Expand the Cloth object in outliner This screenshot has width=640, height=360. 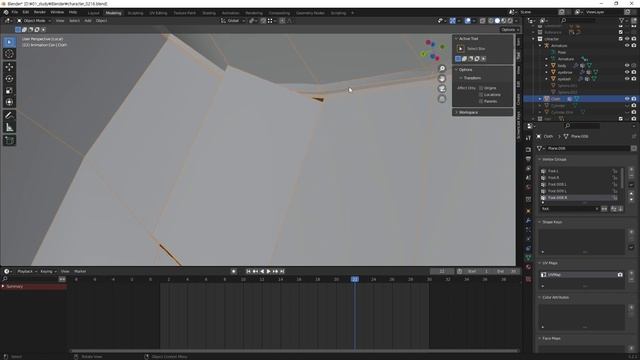point(540,99)
